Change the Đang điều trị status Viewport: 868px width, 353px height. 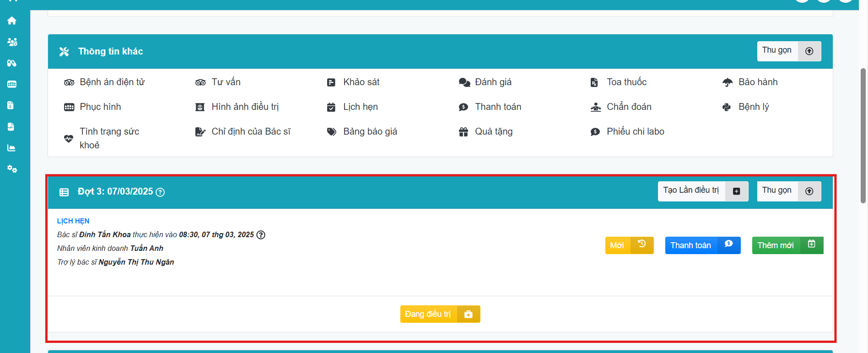[440, 314]
